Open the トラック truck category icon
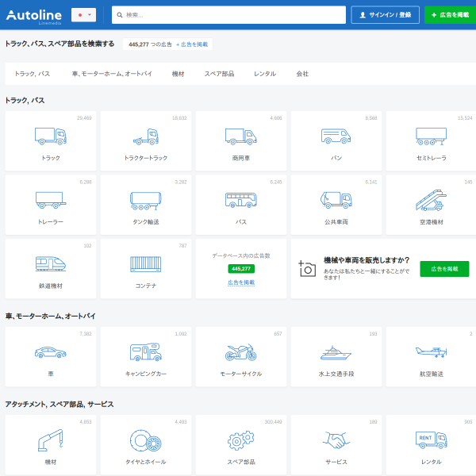 pos(51,136)
